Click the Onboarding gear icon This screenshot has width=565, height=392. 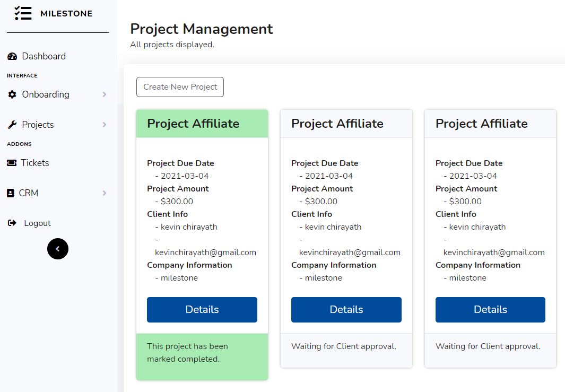point(12,94)
